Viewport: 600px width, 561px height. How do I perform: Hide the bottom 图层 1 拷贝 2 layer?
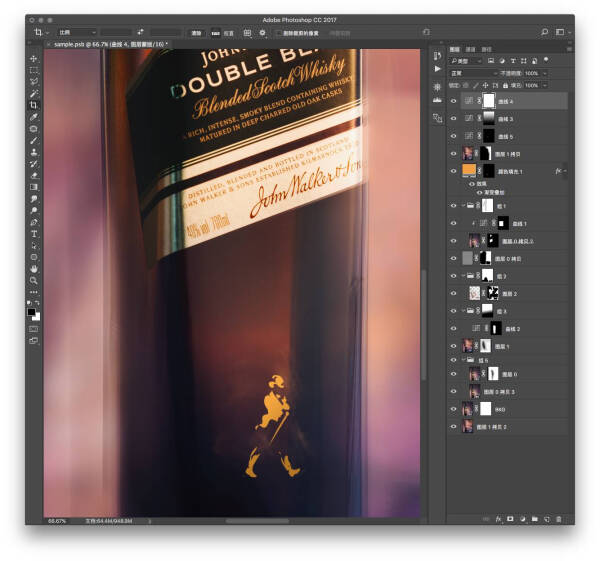tap(453, 427)
